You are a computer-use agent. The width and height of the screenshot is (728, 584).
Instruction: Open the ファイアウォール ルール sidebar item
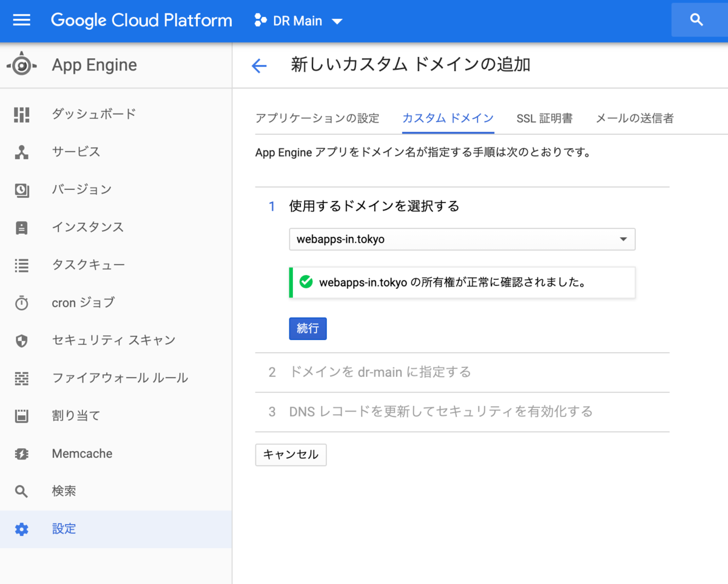pyautogui.click(x=115, y=378)
